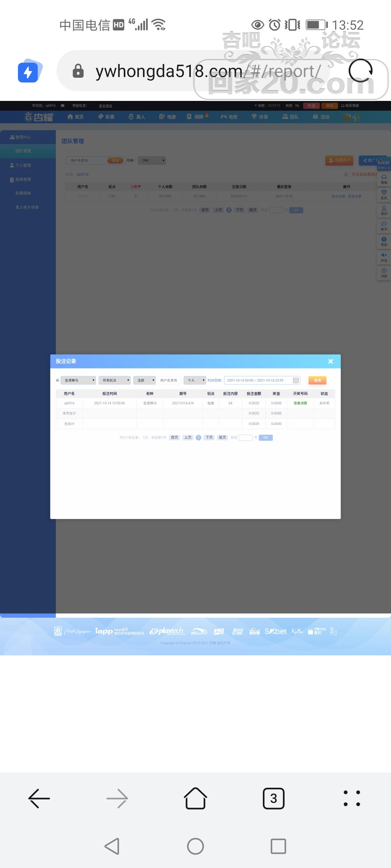
Task: Open the CNY currency dropdown
Action: [152, 160]
